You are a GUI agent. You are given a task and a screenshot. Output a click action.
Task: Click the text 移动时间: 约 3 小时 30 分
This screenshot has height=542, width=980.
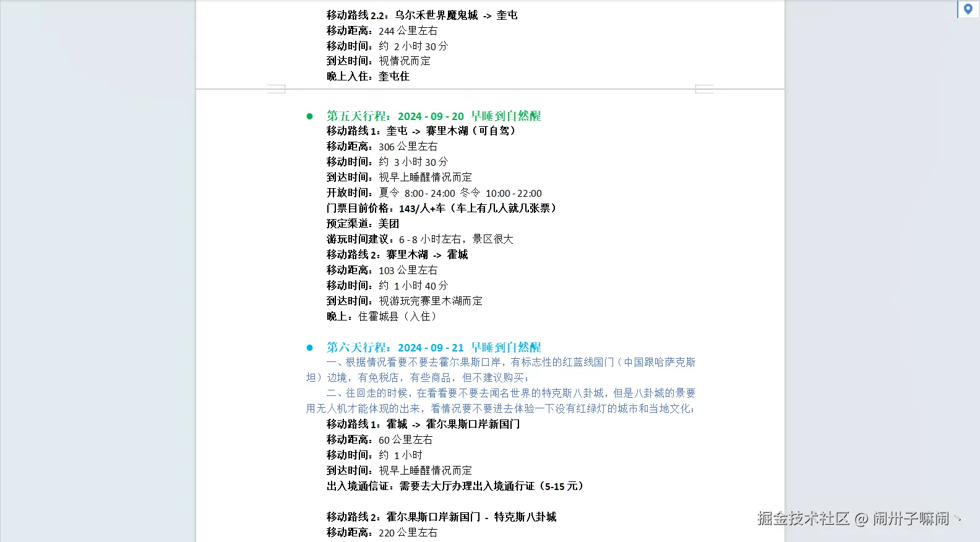[387, 161]
